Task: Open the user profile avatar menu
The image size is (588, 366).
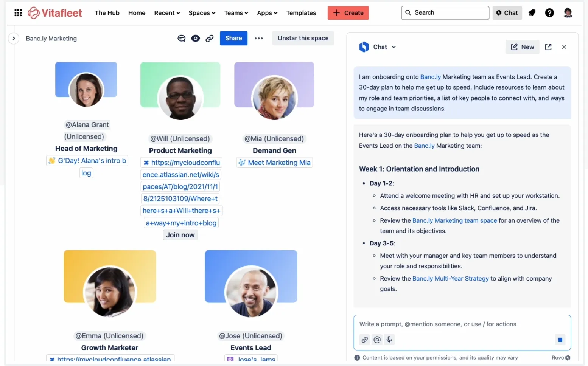Action: pyautogui.click(x=568, y=13)
